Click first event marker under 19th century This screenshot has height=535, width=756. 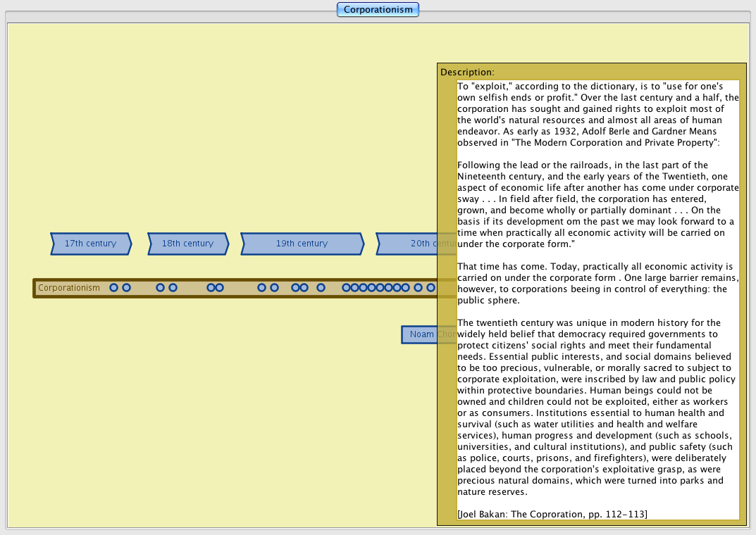[261, 288]
